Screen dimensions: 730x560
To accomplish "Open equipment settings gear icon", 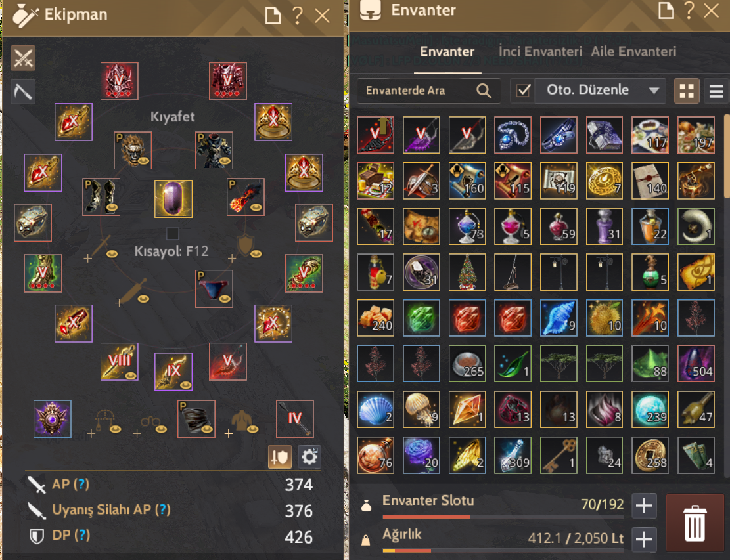I will coord(309,457).
